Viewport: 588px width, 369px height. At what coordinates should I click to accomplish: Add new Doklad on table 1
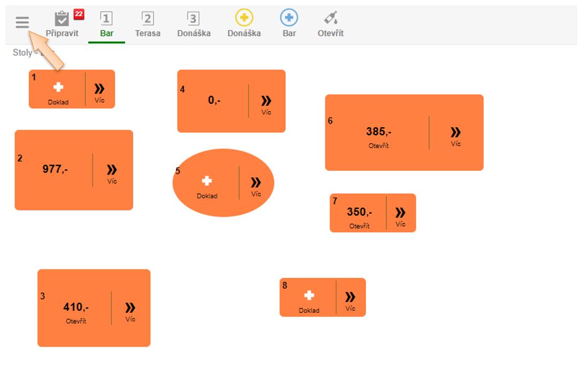(x=58, y=90)
